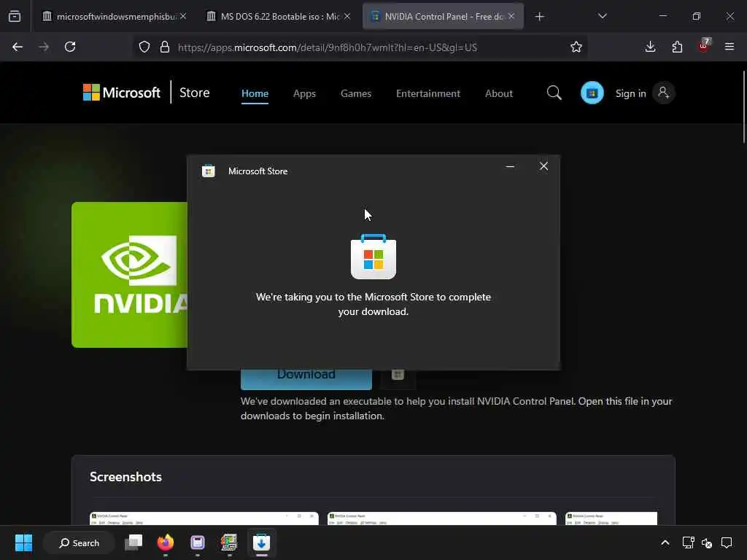This screenshot has height=560, width=747.
Task: Open Entertainment in Store navigation
Action: [427, 93]
